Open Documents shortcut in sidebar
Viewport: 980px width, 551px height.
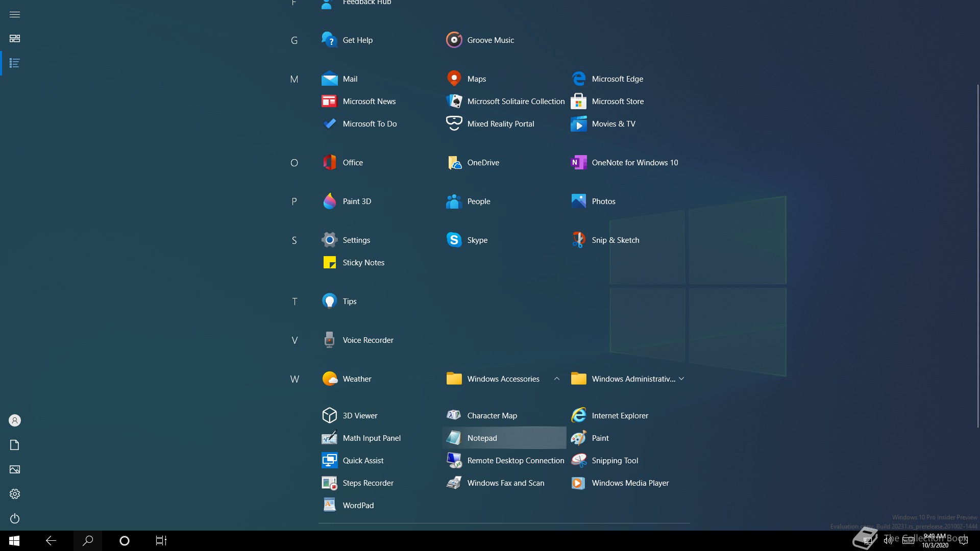coord(15,445)
